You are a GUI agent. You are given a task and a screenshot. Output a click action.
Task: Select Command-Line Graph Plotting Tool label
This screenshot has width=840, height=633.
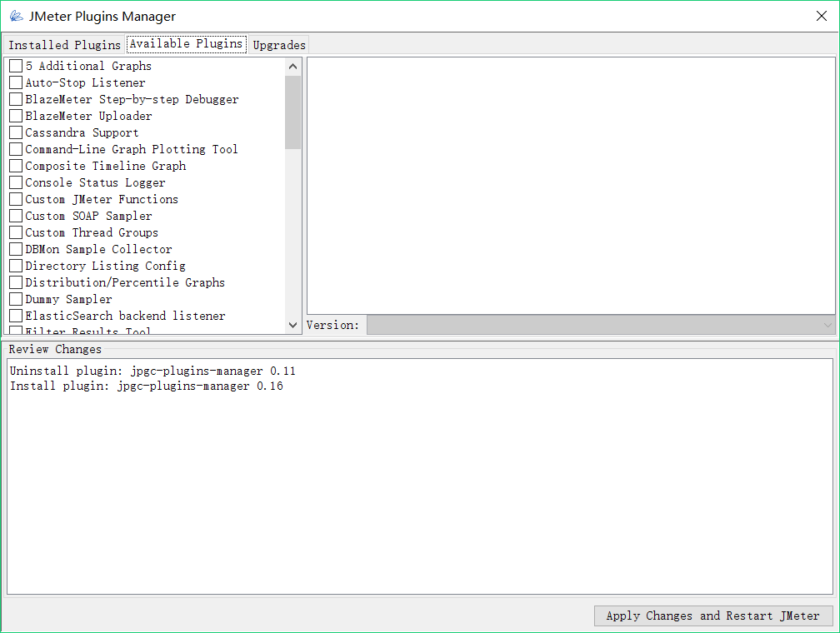(x=132, y=149)
